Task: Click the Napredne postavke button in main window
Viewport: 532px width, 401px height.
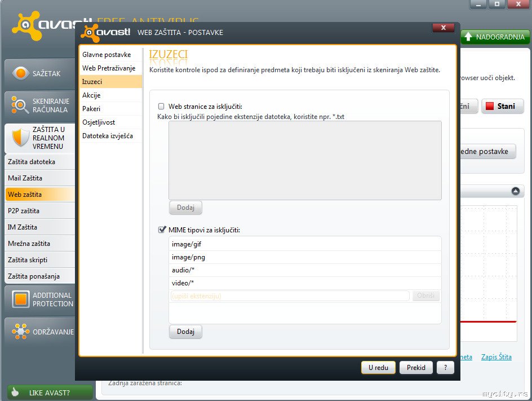Action: pyautogui.click(x=488, y=152)
